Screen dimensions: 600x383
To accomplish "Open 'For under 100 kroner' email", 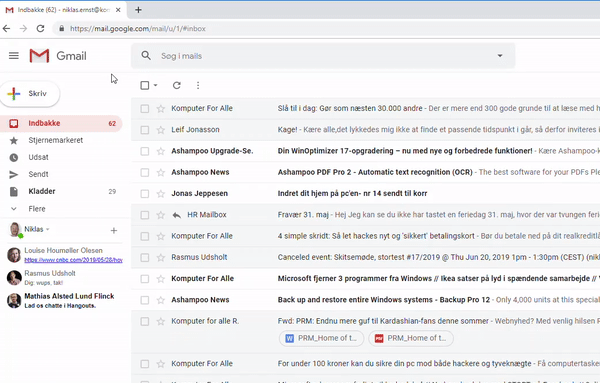I will click(365, 364).
